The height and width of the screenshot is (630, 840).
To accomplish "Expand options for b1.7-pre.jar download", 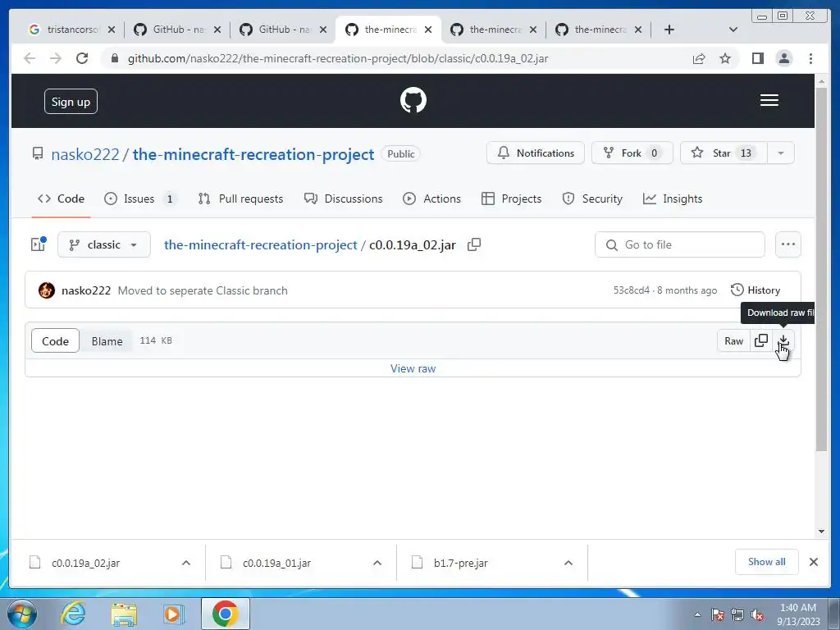I will point(568,563).
